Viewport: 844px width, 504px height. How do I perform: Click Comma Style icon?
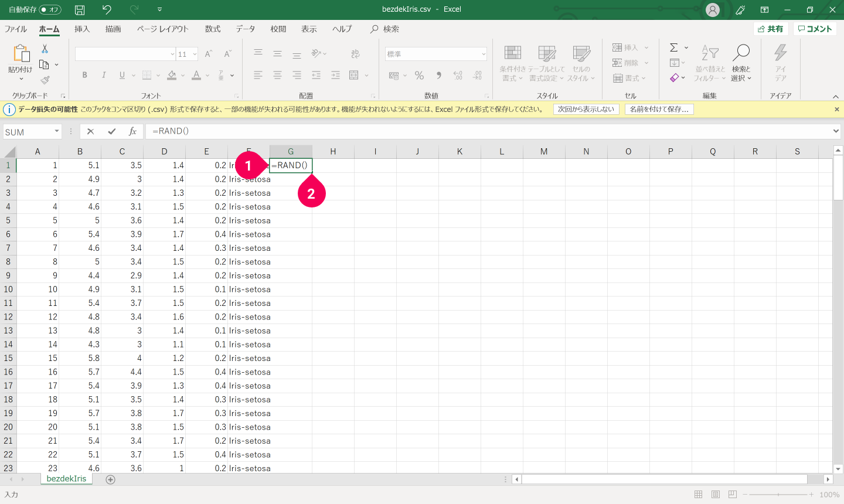pyautogui.click(x=438, y=75)
